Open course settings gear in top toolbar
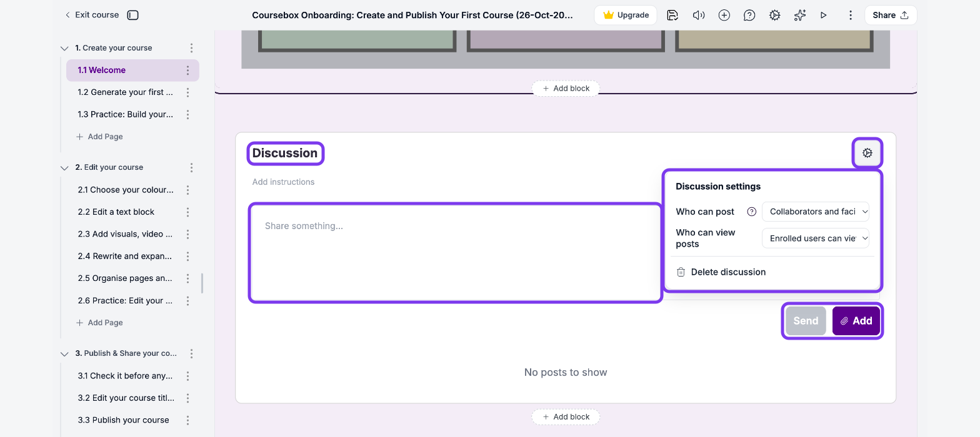The height and width of the screenshot is (437, 980). (774, 15)
